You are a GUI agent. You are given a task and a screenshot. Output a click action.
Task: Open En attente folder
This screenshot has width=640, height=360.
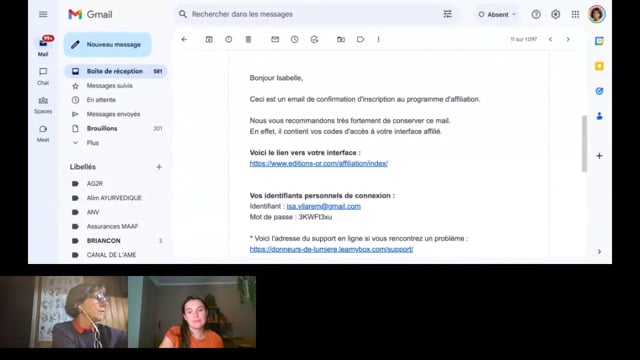click(116, 100)
